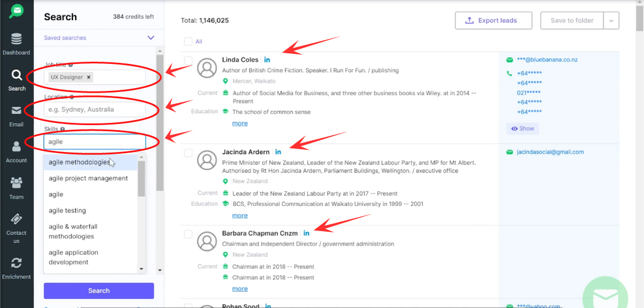Click the green app logo icon
This screenshot has width=644, height=308.
coord(16,11)
